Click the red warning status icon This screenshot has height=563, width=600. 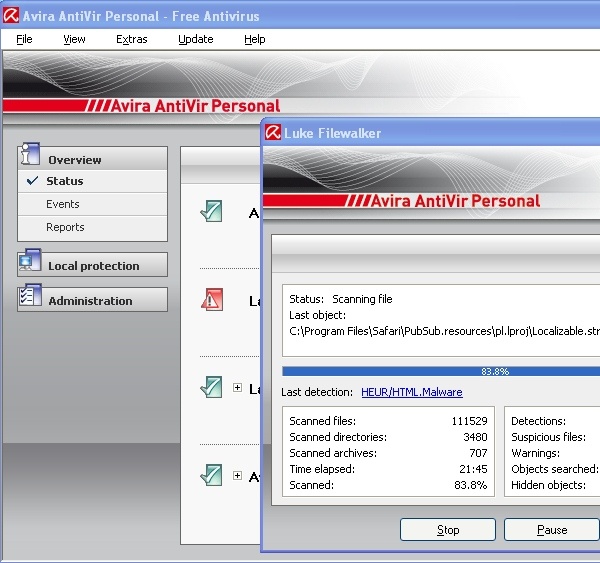(x=212, y=299)
